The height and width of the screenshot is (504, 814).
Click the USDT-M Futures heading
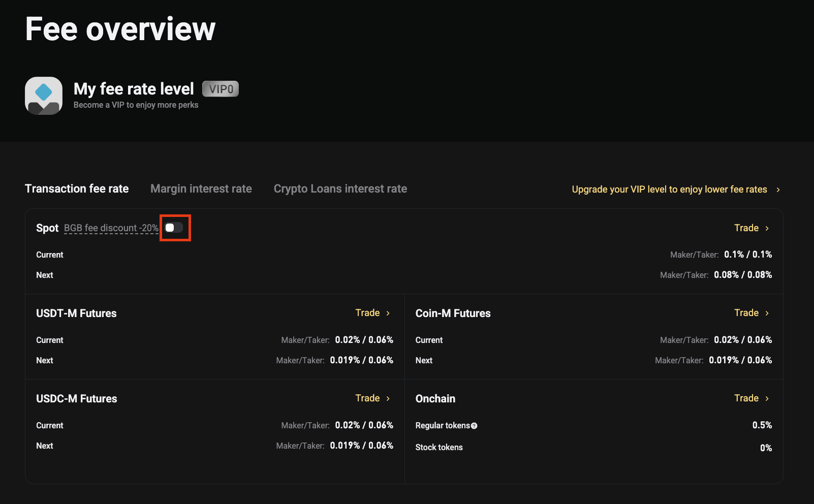coord(76,313)
